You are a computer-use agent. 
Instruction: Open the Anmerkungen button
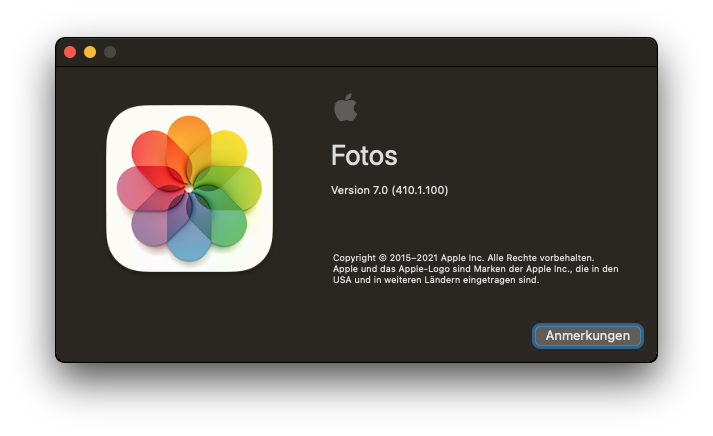pos(587,336)
